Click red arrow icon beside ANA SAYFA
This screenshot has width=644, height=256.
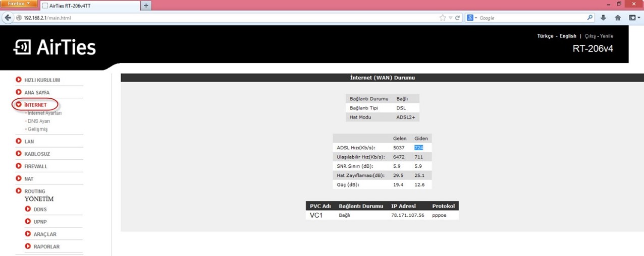coord(19,92)
